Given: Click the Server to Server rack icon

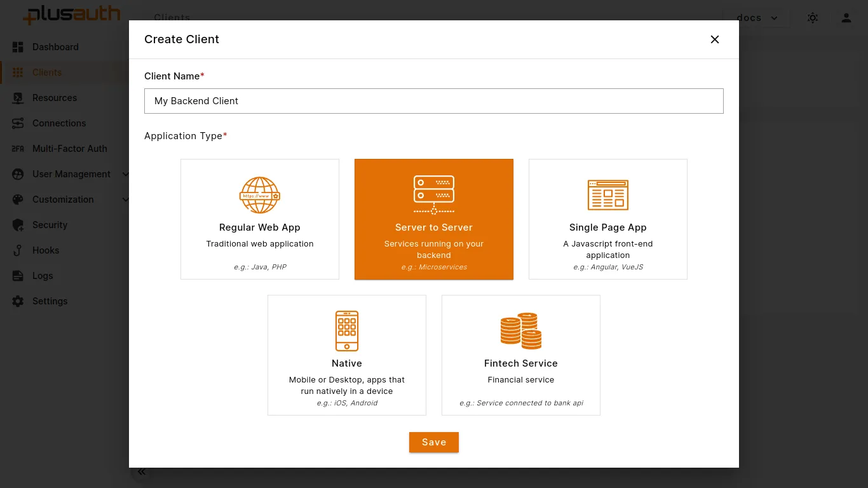Looking at the screenshot, I should point(434,194).
